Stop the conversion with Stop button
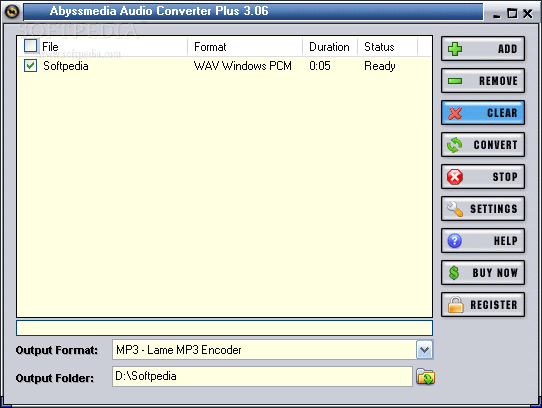Screen dimensions: 542x408 [x=483, y=177]
